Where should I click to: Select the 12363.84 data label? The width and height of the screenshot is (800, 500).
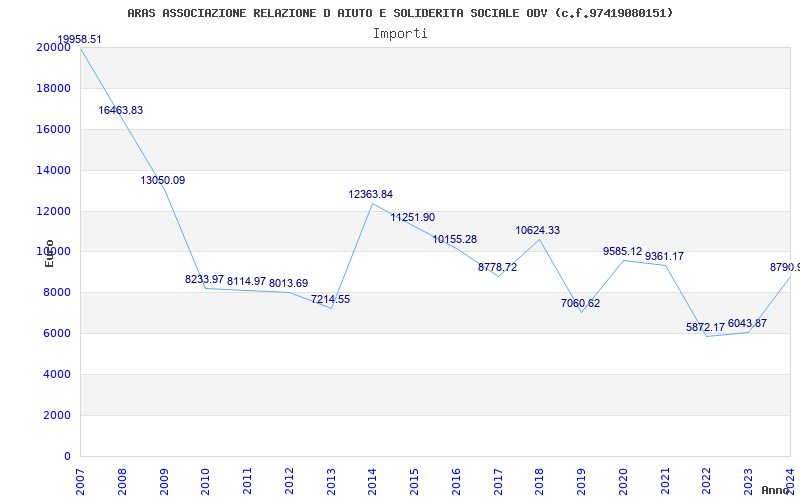click(x=371, y=194)
